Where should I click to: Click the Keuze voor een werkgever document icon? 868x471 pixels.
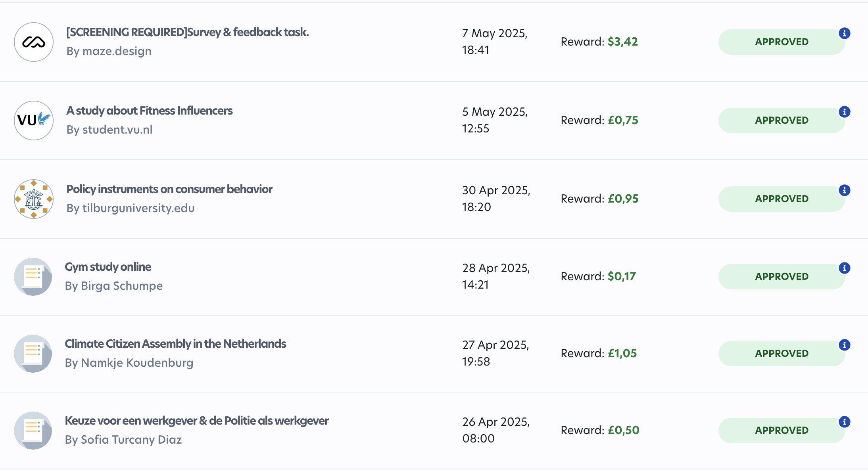click(33, 431)
